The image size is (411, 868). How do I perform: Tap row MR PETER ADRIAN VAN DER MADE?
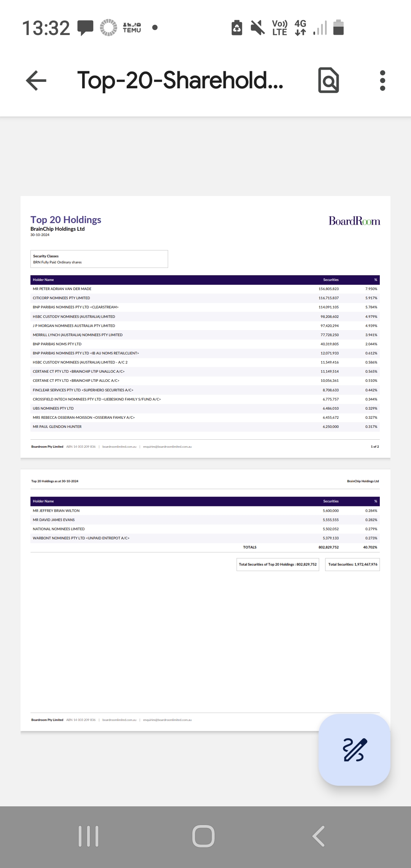[x=205, y=289]
